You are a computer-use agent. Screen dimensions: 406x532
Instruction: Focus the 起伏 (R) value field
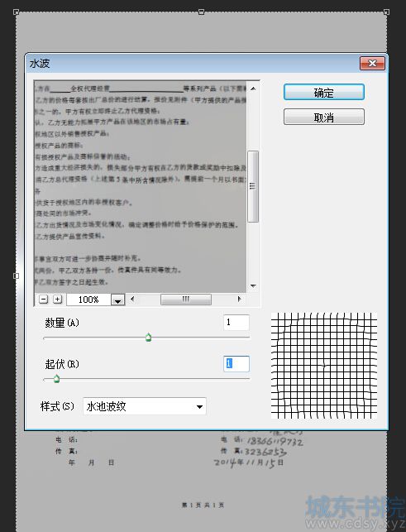click(x=236, y=364)
